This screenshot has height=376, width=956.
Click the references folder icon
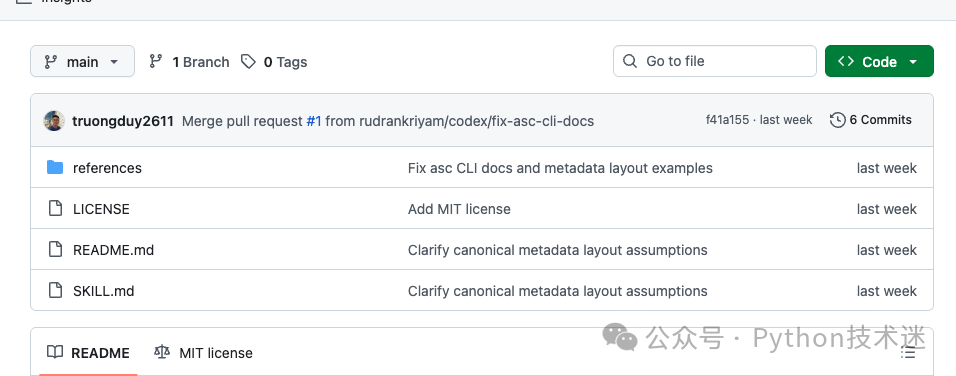click(x=55, y=168)
